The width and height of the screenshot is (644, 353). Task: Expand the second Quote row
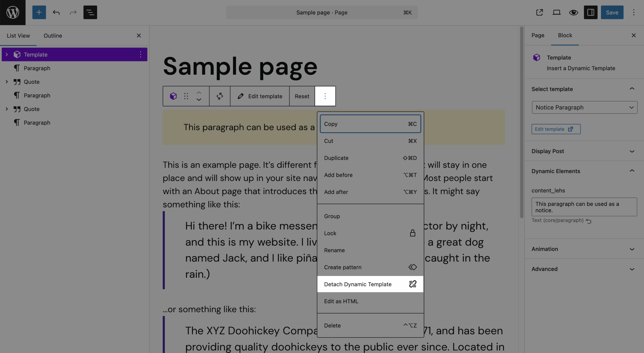tap(7, 109)
